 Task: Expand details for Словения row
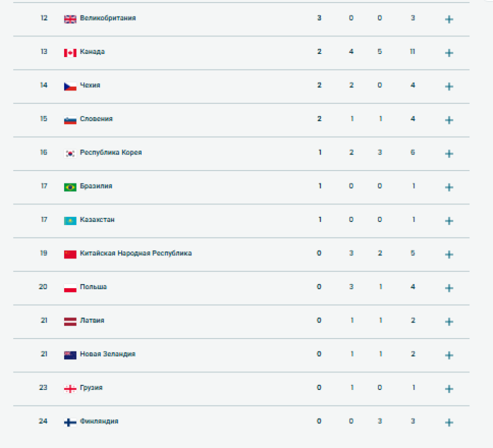[449, 120]
